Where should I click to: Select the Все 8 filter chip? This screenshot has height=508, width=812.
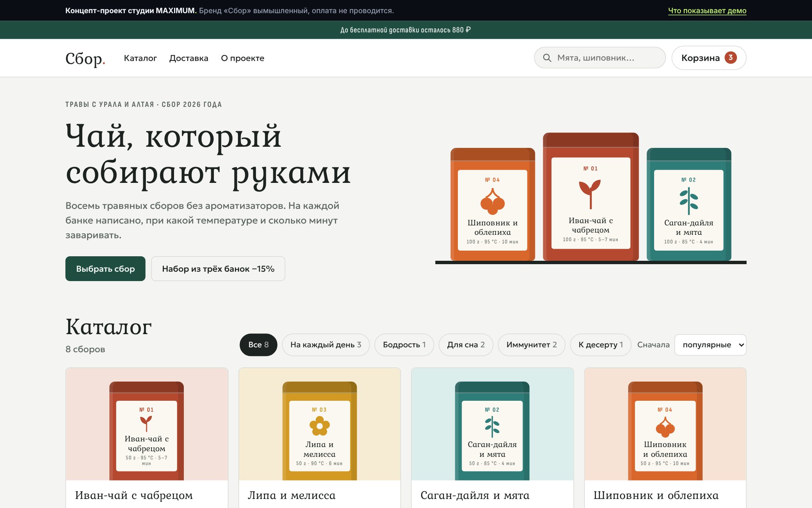pyautogui.click(x=258, y=345)
